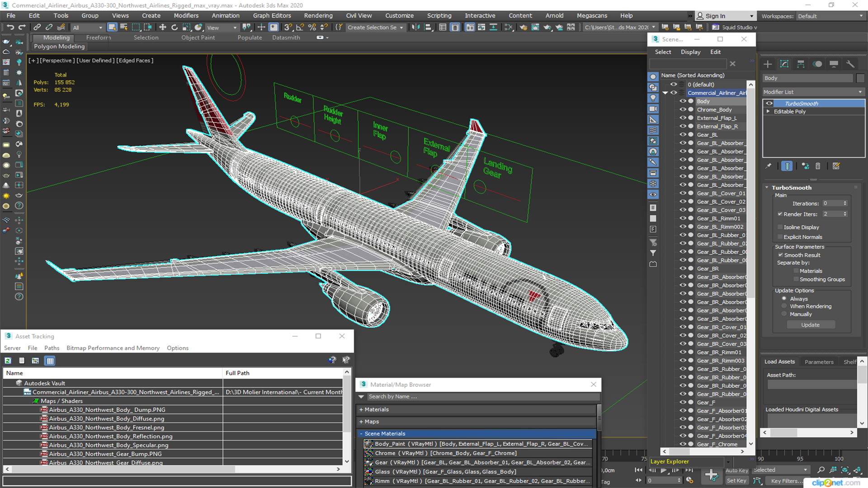Collapse the TurboSmooth rollout
This screenshot has height=488, width=868.
(x=767, y=188)
